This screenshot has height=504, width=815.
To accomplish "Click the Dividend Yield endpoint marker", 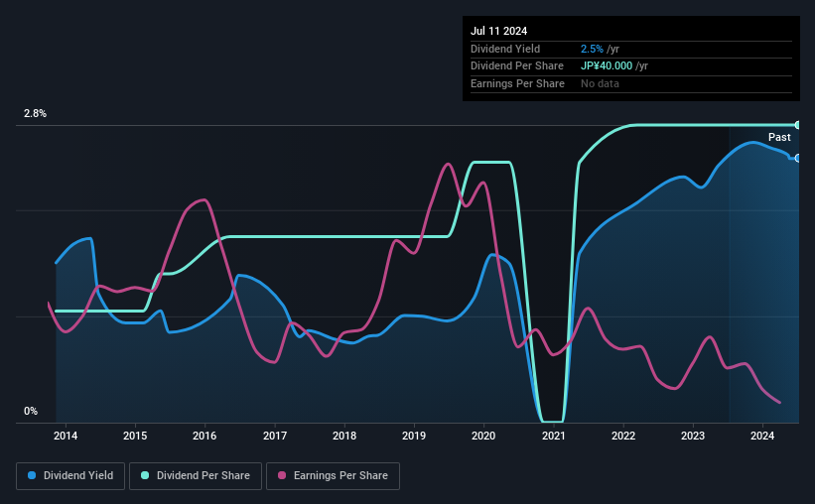I will (798, 159).
